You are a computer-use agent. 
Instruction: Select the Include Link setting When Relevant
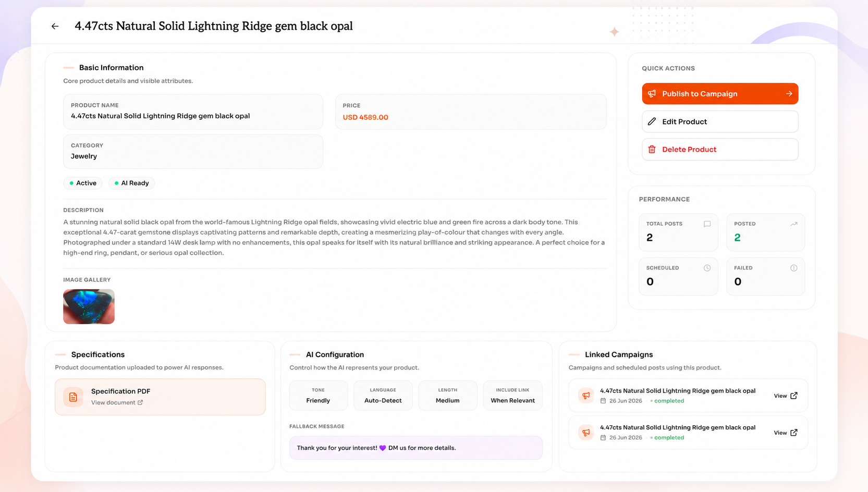pos(512,396)
